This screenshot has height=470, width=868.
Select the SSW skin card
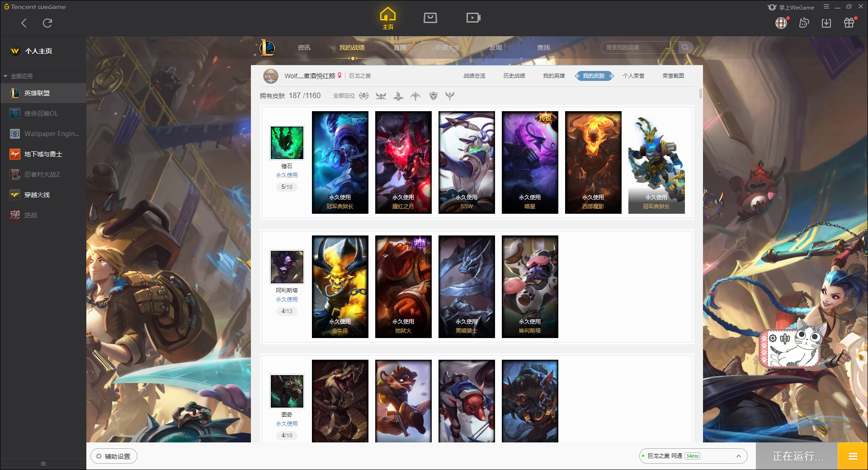(467, 162)
